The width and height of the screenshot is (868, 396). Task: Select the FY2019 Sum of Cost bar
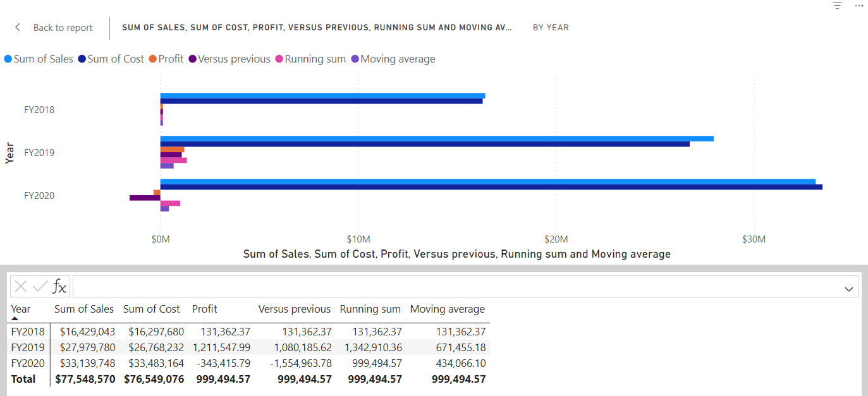coord(425,144)
